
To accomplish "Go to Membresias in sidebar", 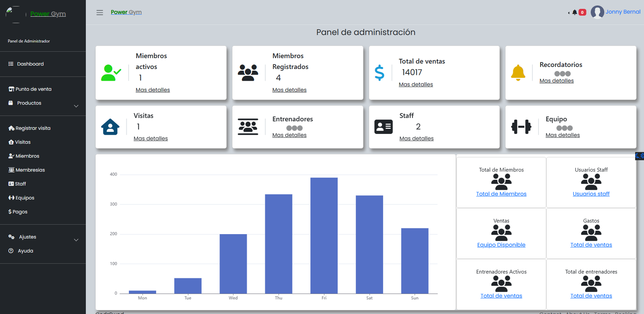I will coord(30,170).
